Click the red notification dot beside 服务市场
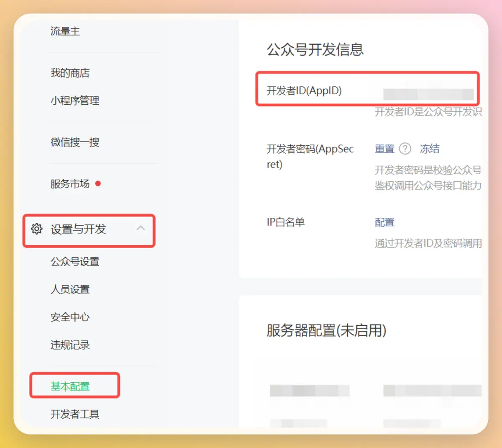The image size is (502, 448). pyautogui.click(x=98, y=183)
